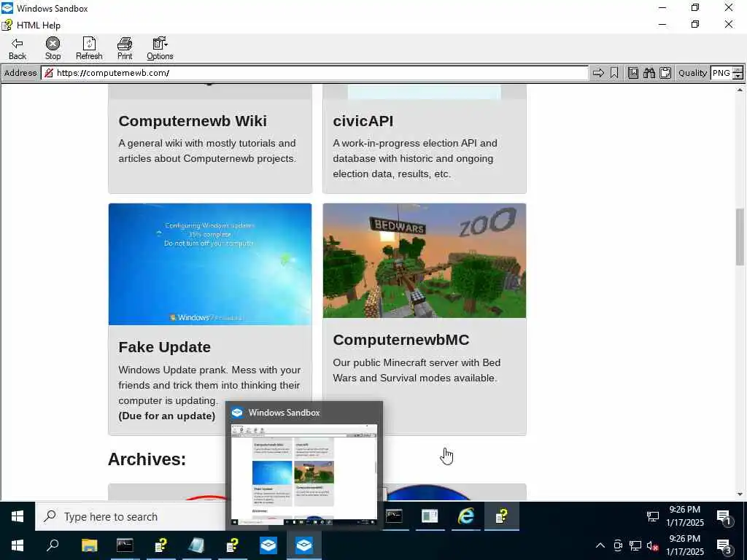Click the HTML Help title bar icon
The image size is (747, 560).
[x=7, y=25]
